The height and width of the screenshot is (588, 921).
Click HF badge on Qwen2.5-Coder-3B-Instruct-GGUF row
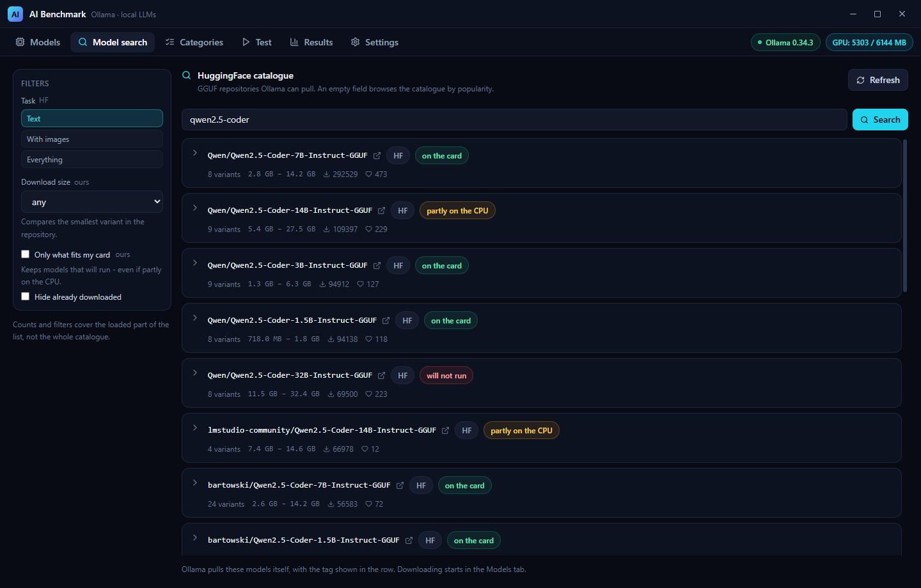[398, 266]
